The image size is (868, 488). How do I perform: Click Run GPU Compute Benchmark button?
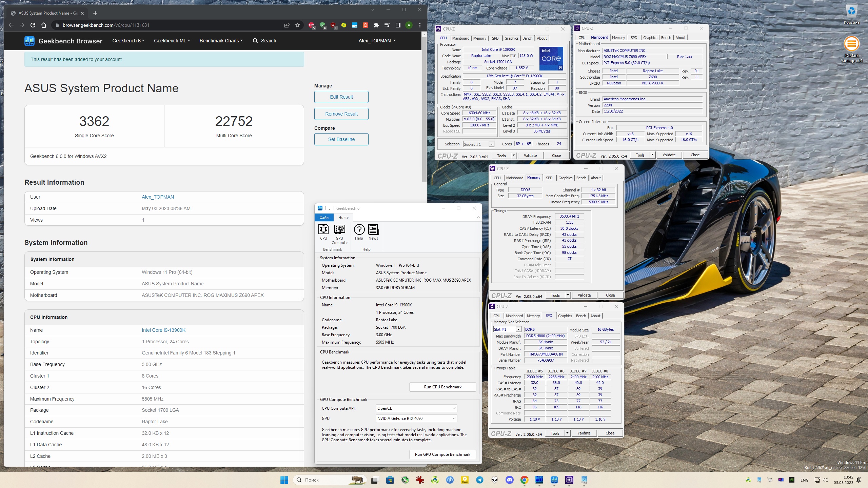coord(442,454)
